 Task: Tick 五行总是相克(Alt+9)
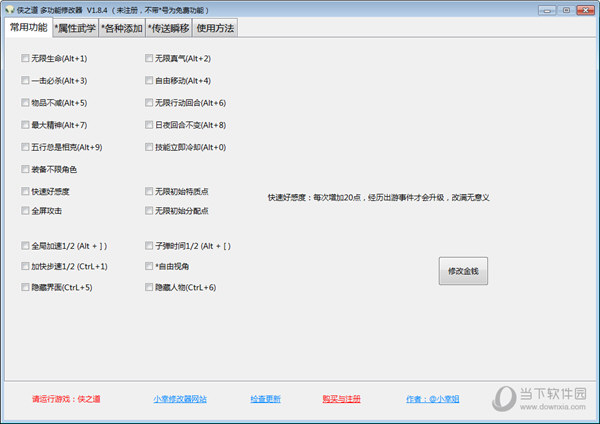25,147
